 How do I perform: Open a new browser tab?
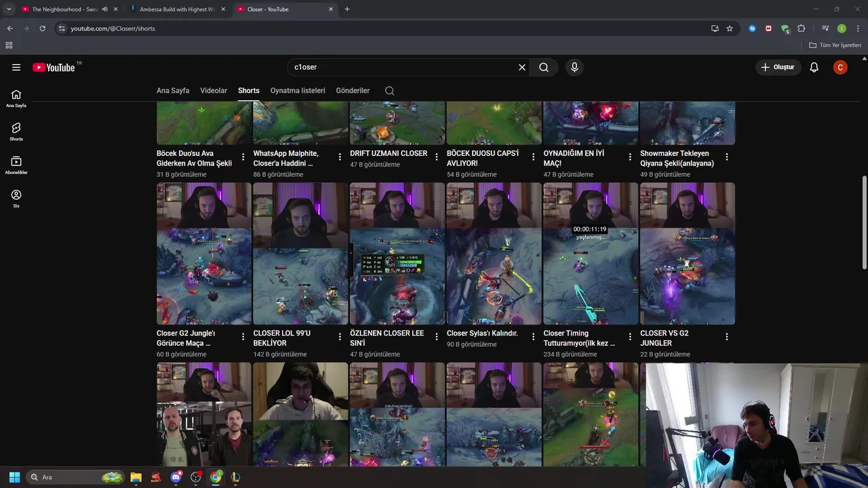tap(347, 9)
